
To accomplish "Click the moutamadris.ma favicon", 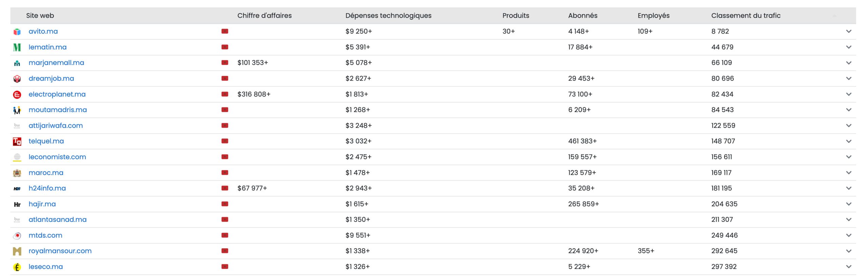I will [17, 110].
